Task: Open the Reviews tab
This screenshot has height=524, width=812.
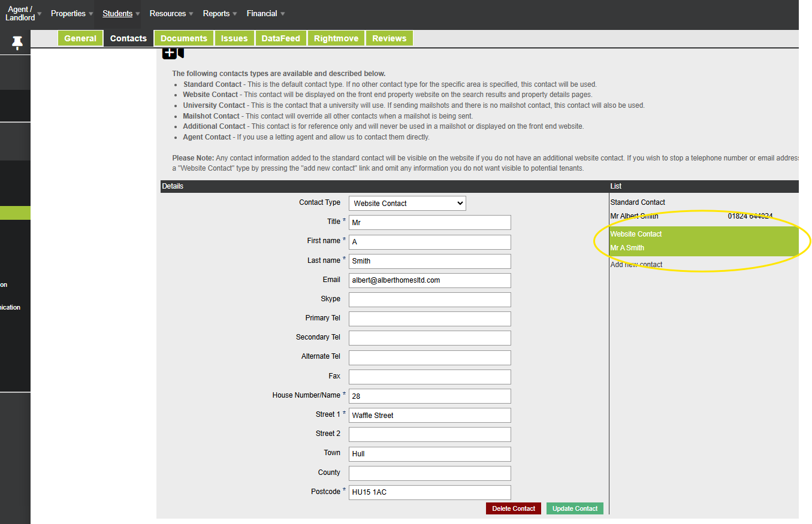Action: [x=389, y=38]
